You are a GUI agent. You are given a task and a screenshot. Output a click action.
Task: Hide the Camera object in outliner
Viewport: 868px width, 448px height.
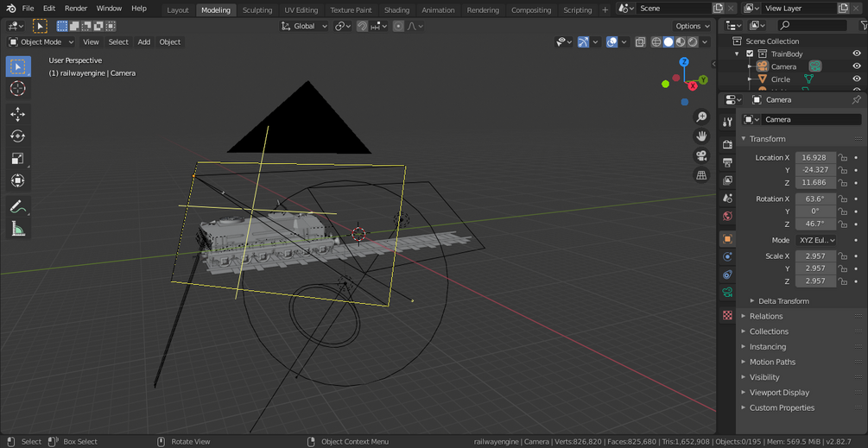pos(857,66)
